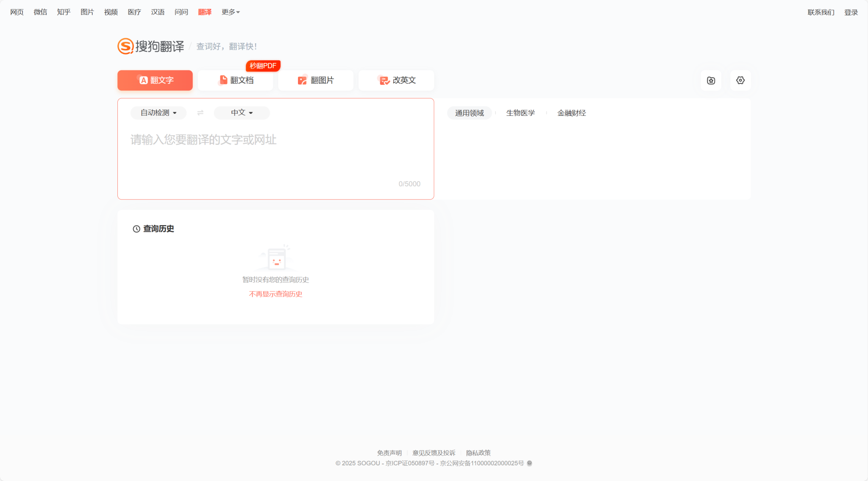
Task: Open the 免责声明 footer link
Action: click(389, 453)
